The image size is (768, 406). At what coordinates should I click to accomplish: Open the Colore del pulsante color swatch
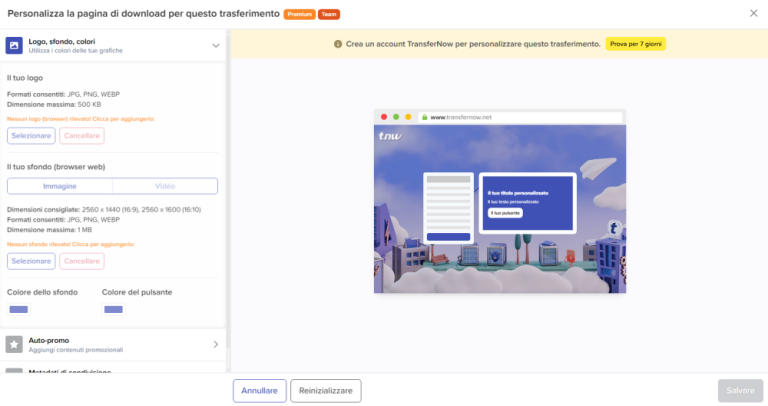pyautogui.click(x=114, y=310)
